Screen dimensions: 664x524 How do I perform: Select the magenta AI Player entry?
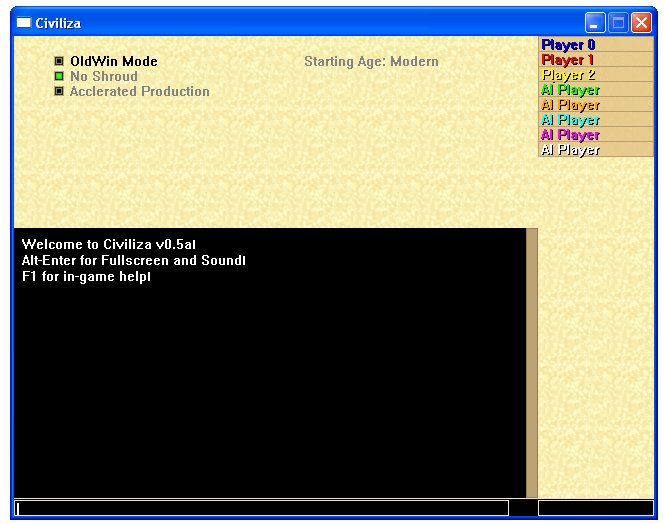click(595, 135)
